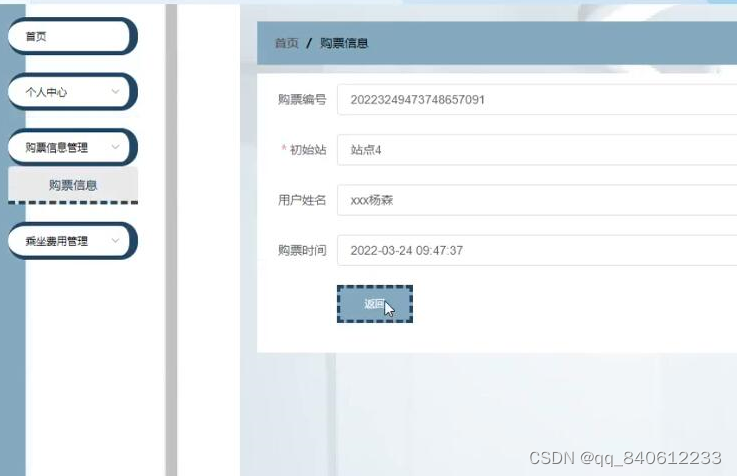
Task: Click the 用户姓名 field label
Action: [x=302, y=200]
